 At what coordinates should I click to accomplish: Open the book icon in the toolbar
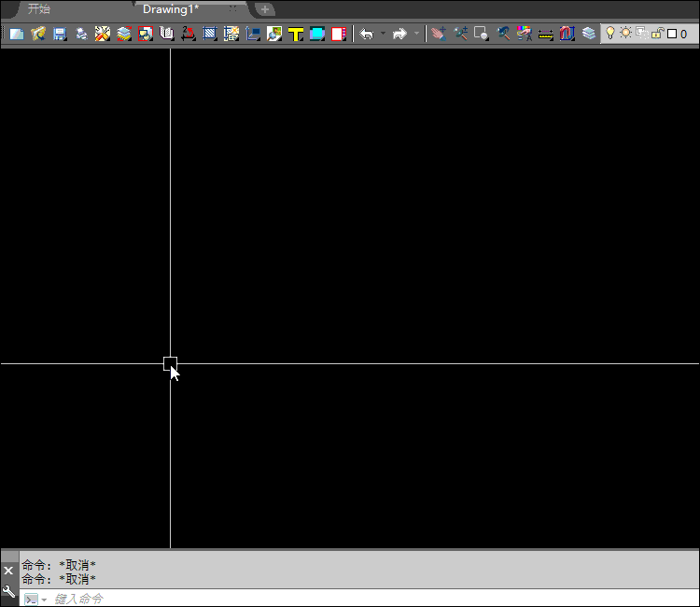pos(166,34)
